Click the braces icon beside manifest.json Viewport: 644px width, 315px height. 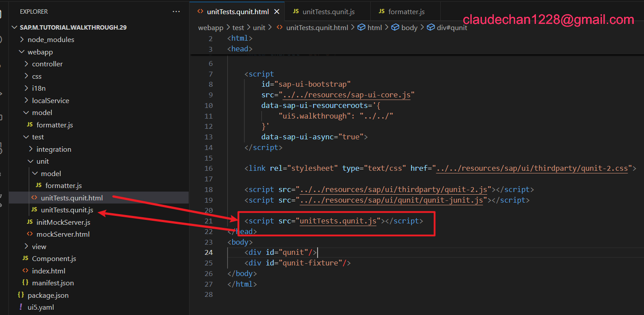(x=25, y=283)
